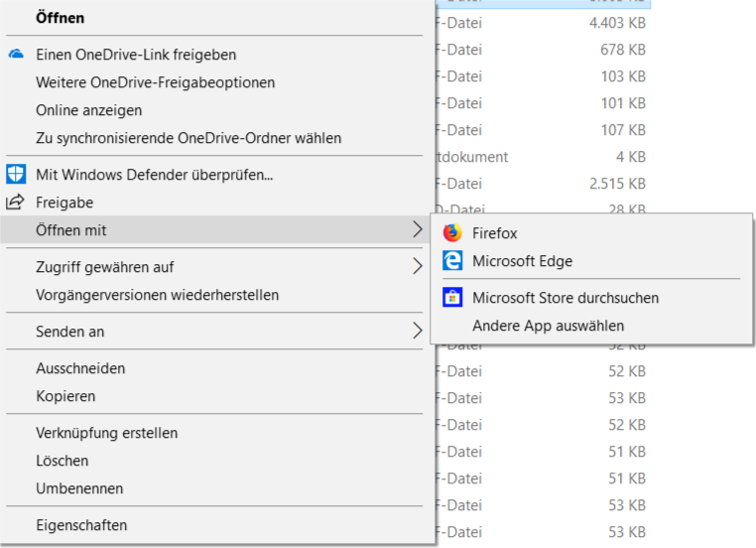
Task: Select Senden an entry
Action: (69, 332)
